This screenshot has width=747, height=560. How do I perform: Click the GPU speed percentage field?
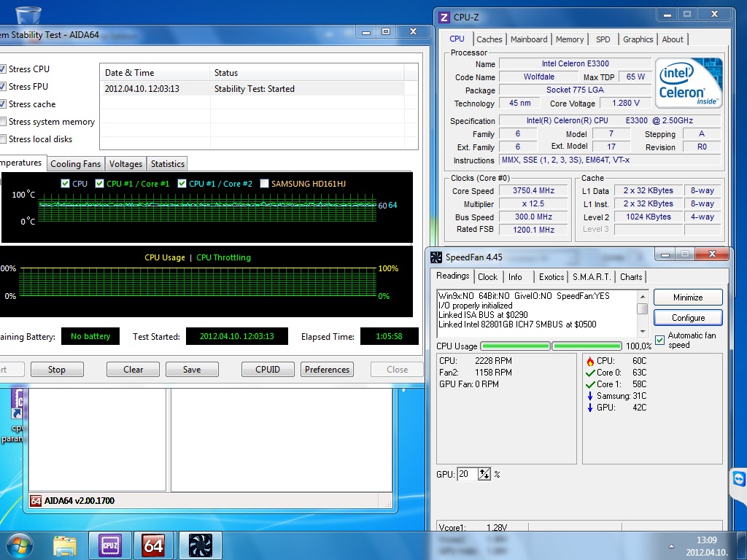(467, 474)
